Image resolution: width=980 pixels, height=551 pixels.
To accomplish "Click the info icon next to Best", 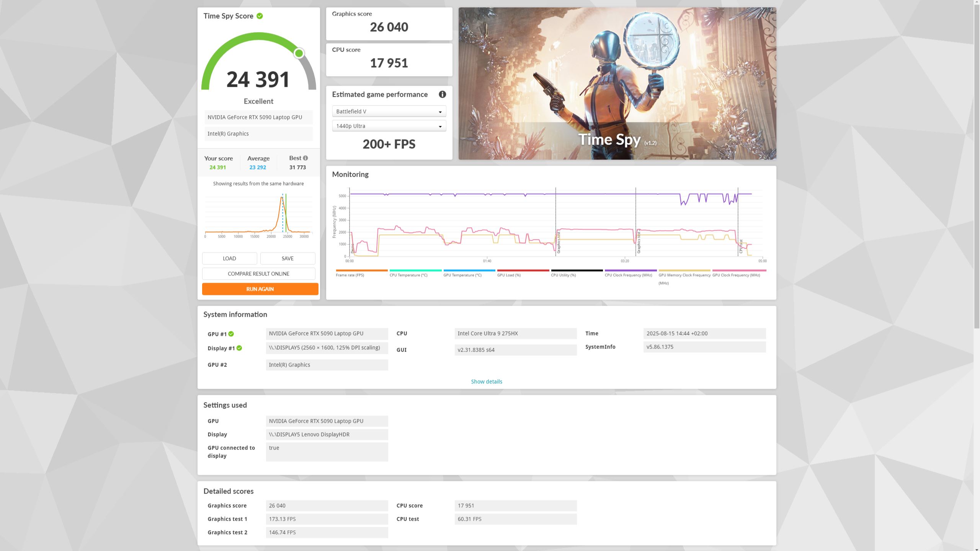I will pos(305,158).
